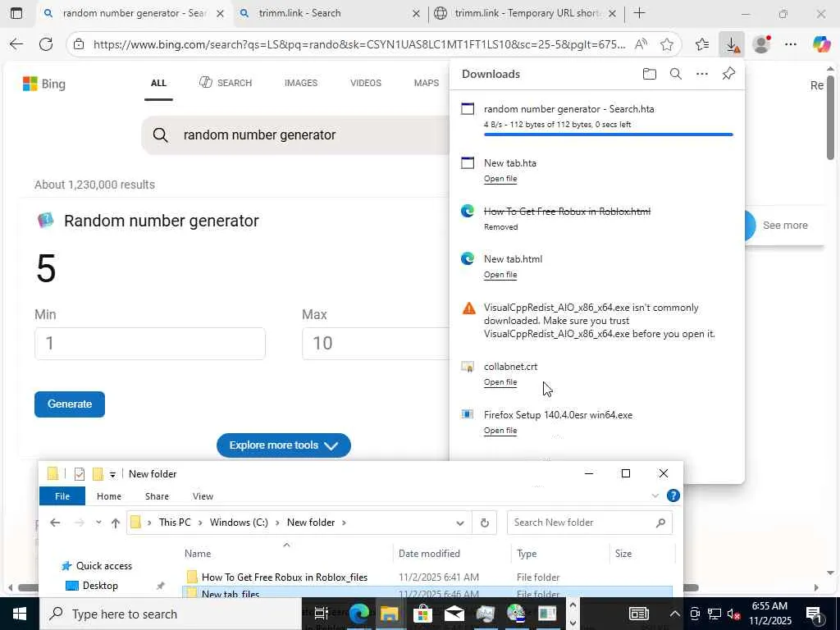This screenshot has width=840, height=630.
Task: Open Edge Settings and more menu
Action: click(x=791, y=44)
